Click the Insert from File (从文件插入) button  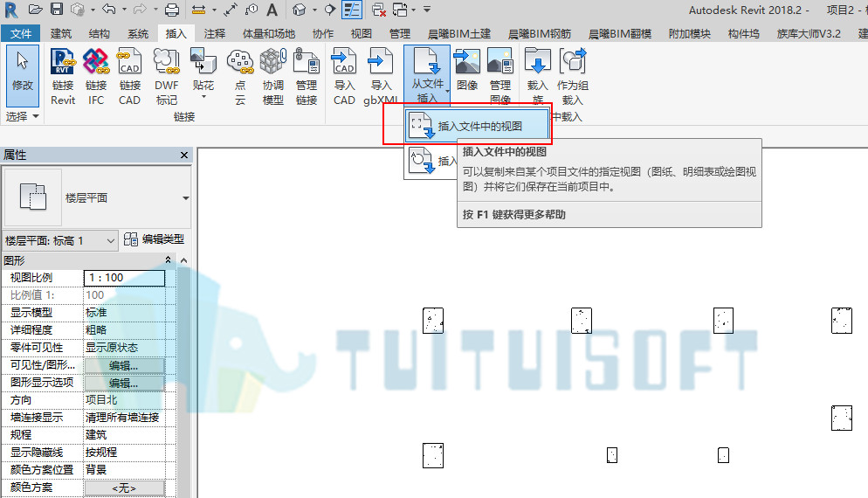(427, 75)
